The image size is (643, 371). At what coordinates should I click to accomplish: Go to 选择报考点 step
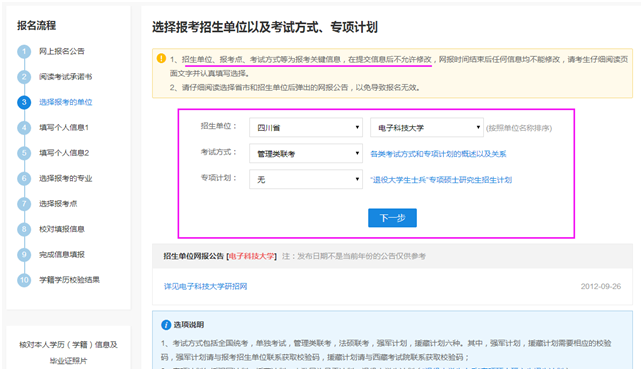pyautogui.click(x=58, y=204)
